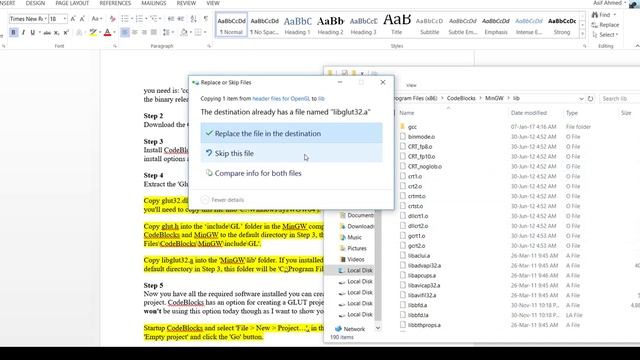Click the Multilevel List icon
640x360 pixels.
153,19
